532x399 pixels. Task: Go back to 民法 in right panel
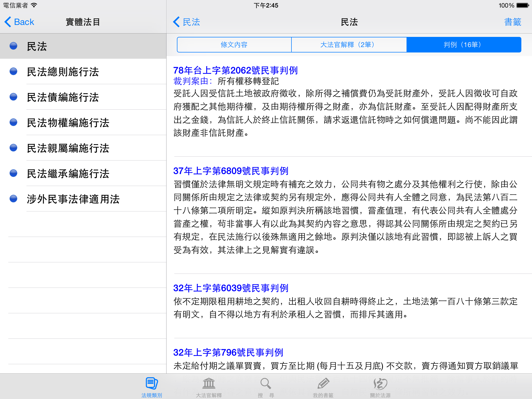[187, 22]
